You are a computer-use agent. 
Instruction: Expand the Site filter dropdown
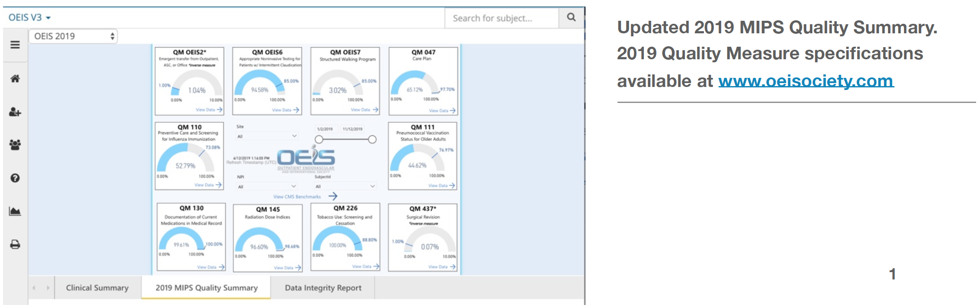(x=267, y=136)
